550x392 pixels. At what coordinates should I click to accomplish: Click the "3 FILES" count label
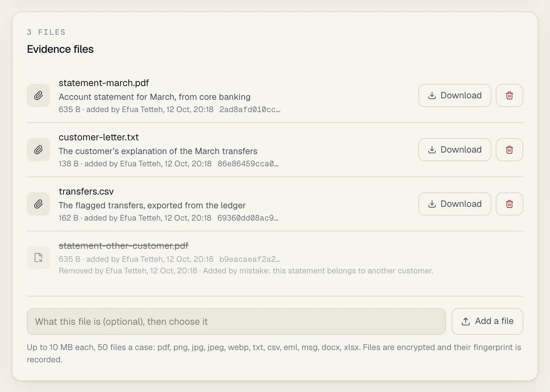click(46, 32)
